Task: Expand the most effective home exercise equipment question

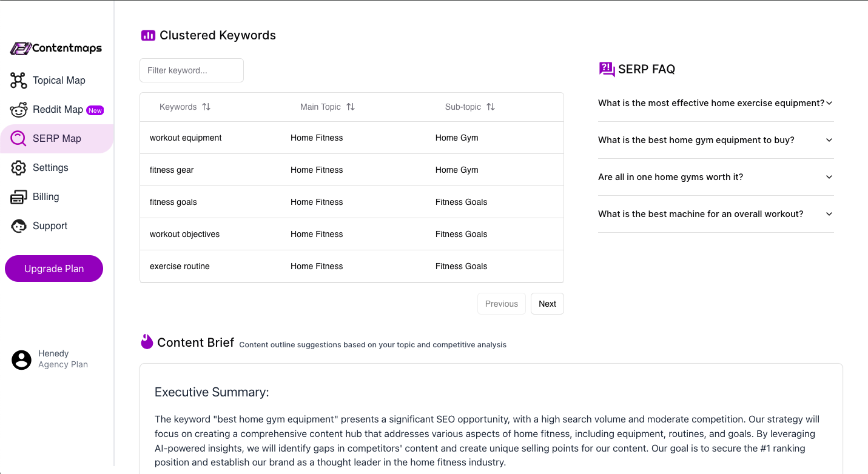Action: (829, 103)
